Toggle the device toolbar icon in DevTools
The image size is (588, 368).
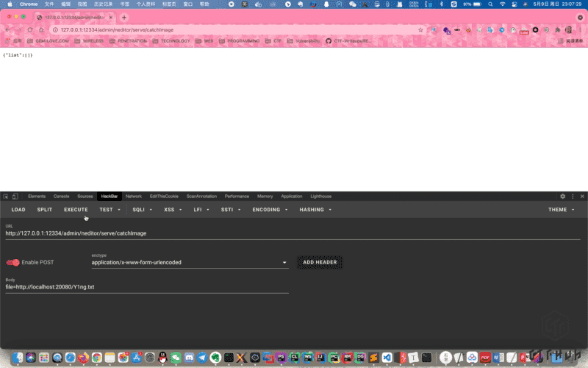pyautogui.click(x=15, y=197)
